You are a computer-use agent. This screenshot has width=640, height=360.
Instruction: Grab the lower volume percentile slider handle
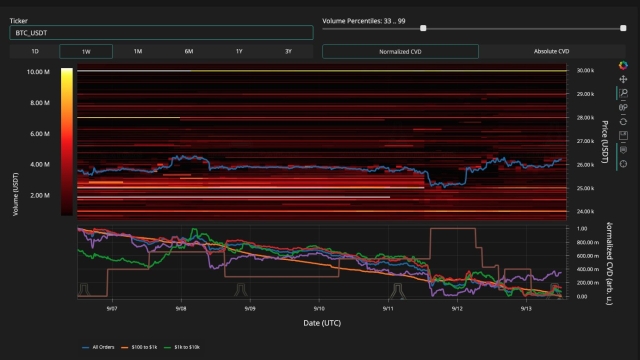coord(423,28)
